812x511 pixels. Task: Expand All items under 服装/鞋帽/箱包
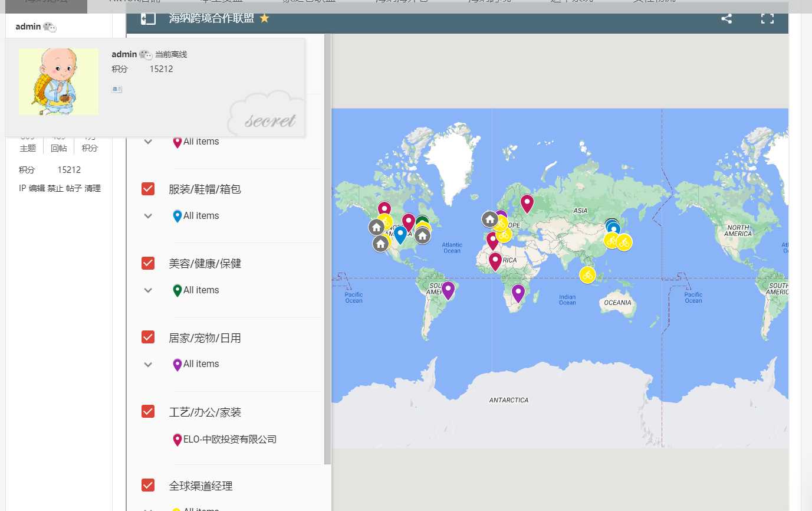(x=148, y=216)
